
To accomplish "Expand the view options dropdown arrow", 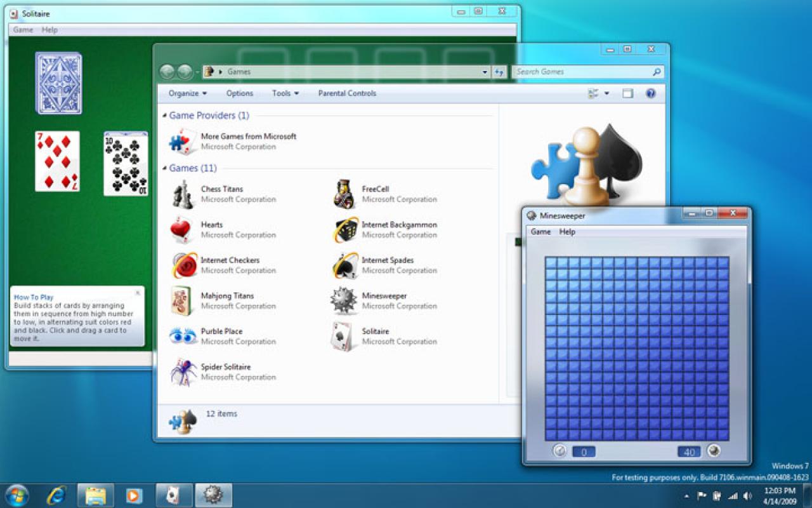I will point(606,93).
